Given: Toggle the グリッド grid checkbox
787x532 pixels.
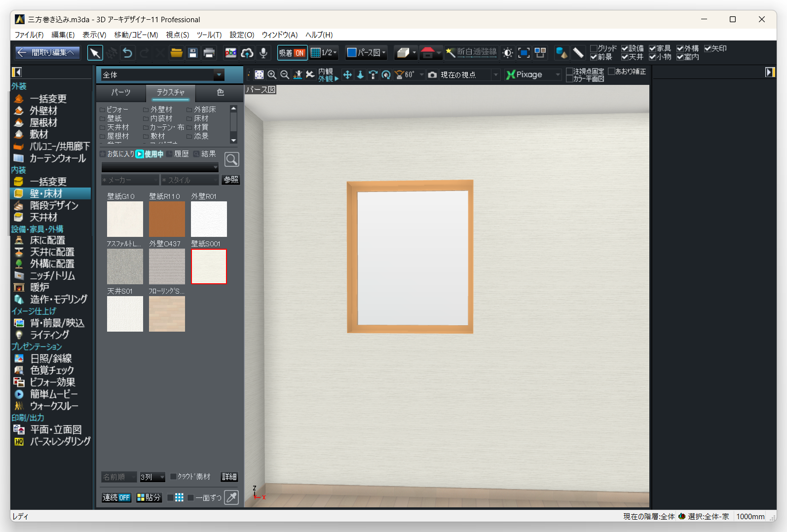Looking at the screenshot, I should [594, 48].
